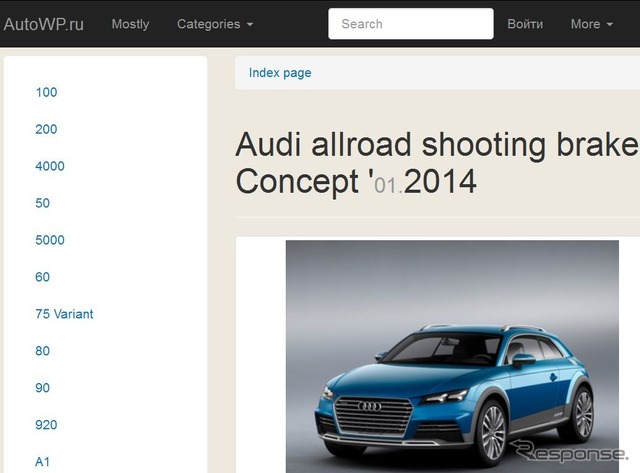Focus the Search input field
Image resolution: width=640 pixels, height=473 pixels.
tap(411, 24)
